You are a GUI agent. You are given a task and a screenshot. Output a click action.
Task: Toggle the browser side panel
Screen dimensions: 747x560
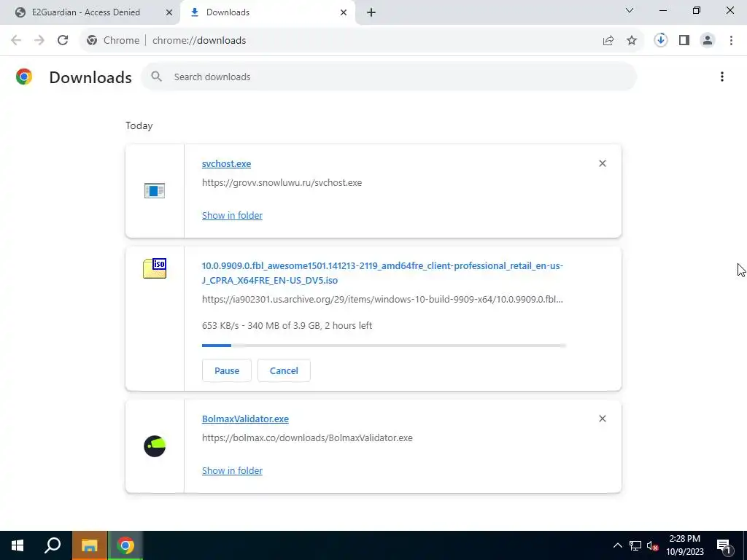[x=684, y=40]
